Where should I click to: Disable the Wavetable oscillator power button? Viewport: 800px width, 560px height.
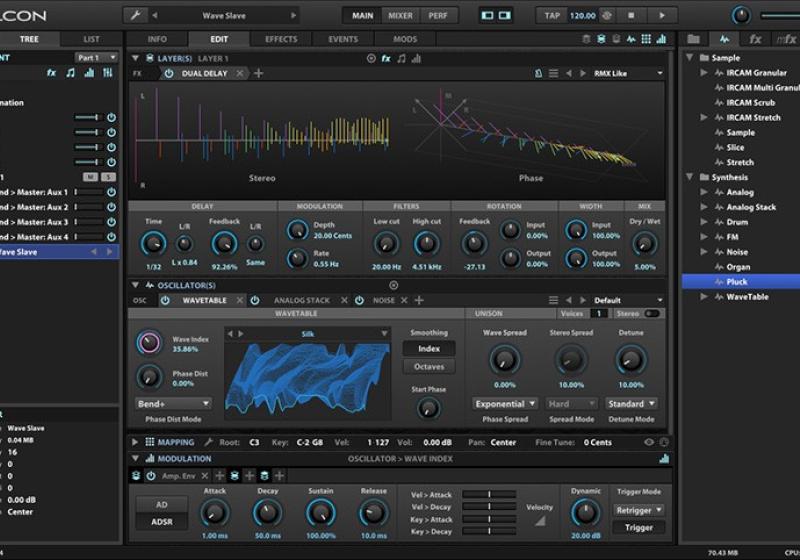(x=168, y=300)
